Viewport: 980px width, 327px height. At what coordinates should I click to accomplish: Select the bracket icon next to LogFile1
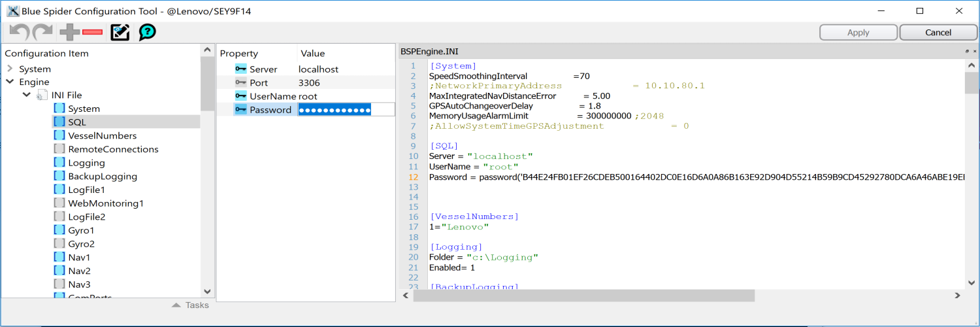pos(59,190)
